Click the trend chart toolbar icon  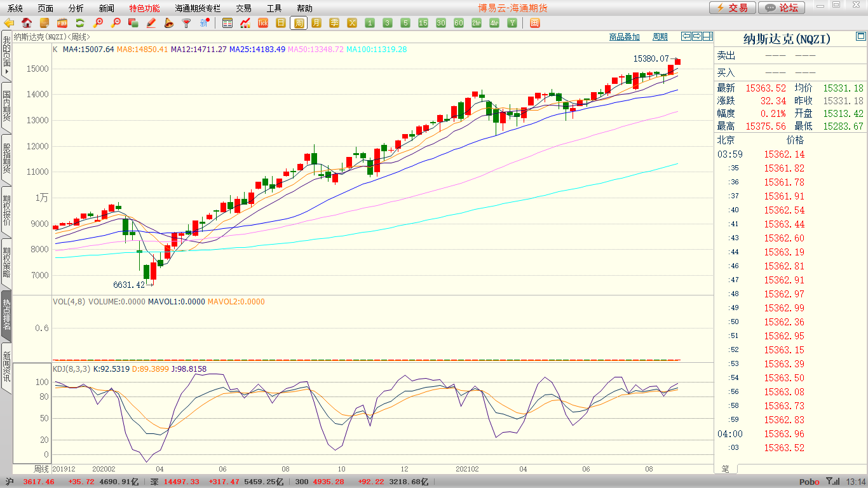point(245,23)
